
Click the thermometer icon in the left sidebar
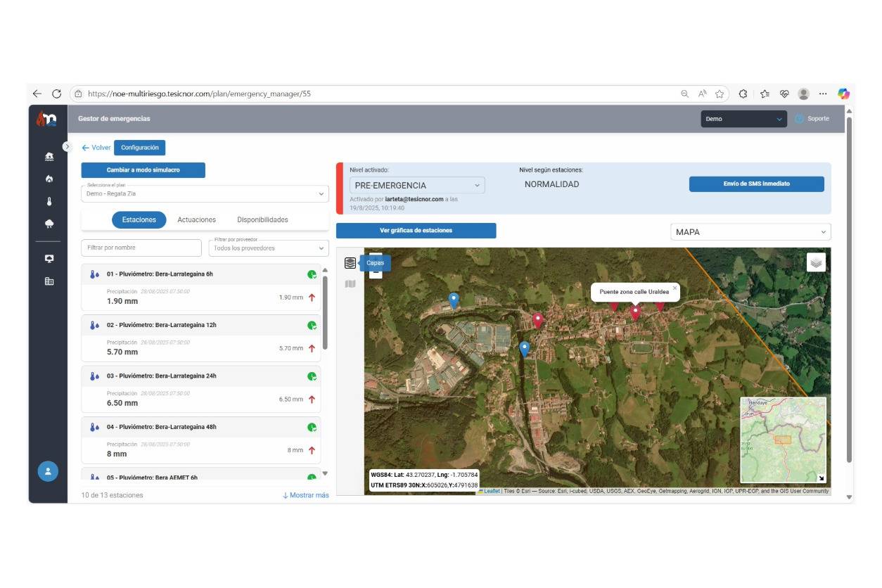pyautogui.click(x=49, y=200)
